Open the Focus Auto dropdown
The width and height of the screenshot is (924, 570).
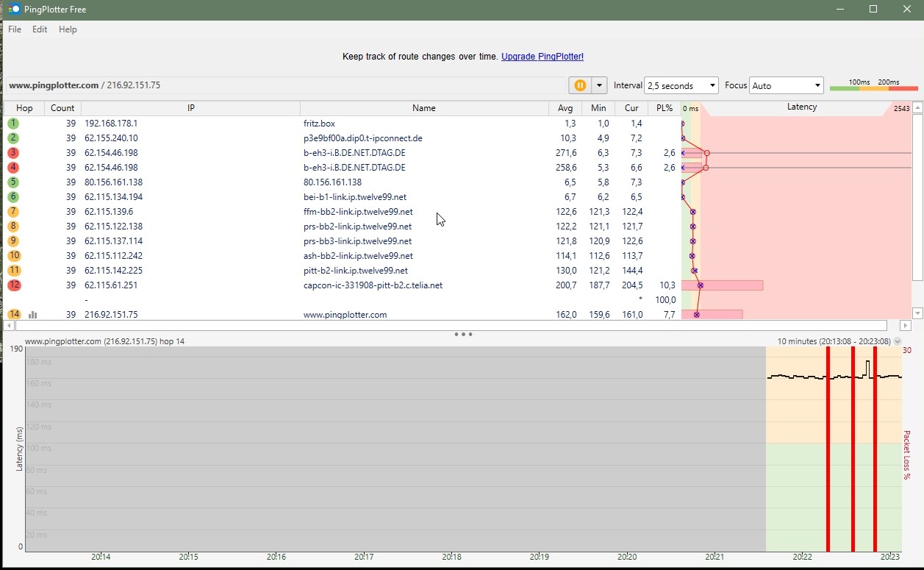click(786, 85)
